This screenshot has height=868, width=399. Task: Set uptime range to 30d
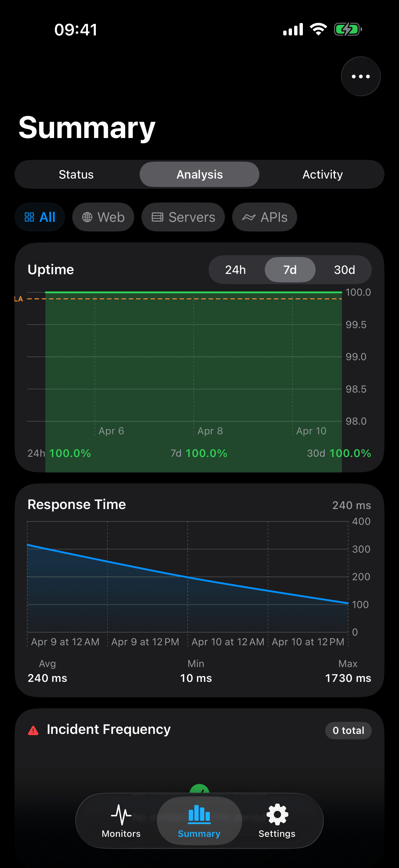point(345,270)
